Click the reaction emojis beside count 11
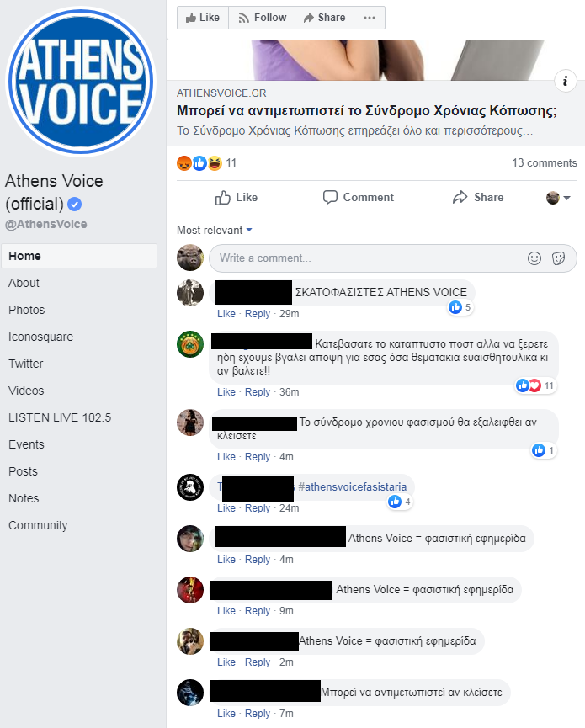Screen dimensions: 585x728 tap(199, 163)
